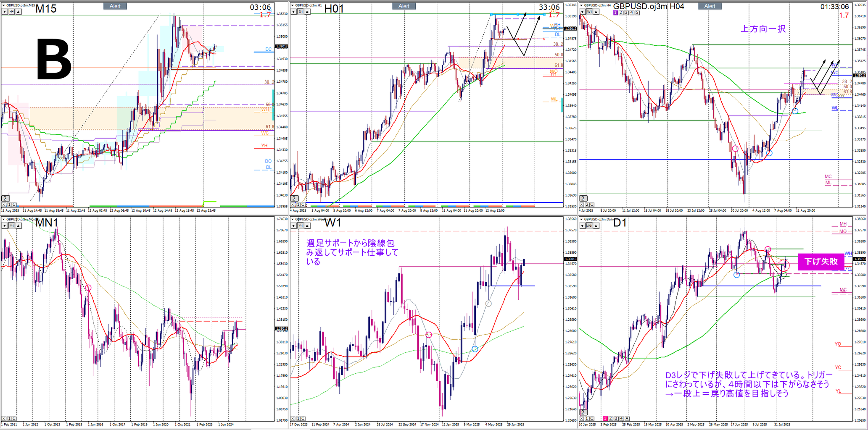The width and height of the screenshot is (868, 430).
Task: Click the X icon at the H04 chart bottom
Action: [583, 205]
